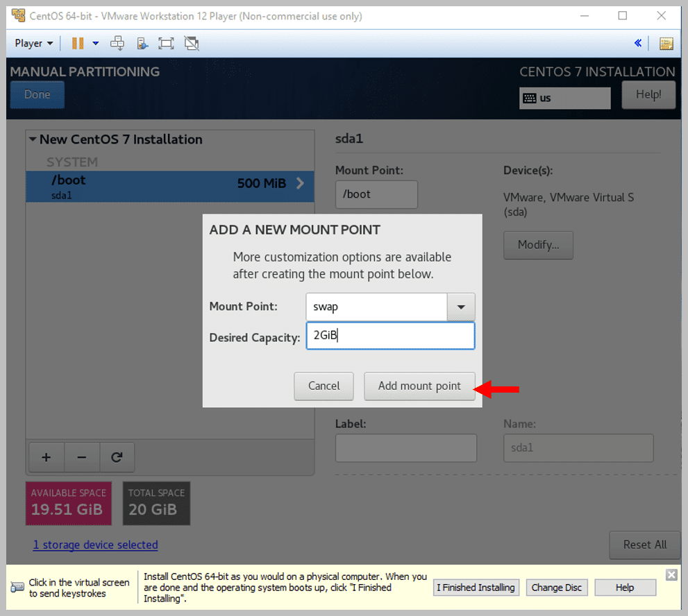Viewport: 688px width, 616px height.
Task: Click the Reset All button
Action: [644, 545]
